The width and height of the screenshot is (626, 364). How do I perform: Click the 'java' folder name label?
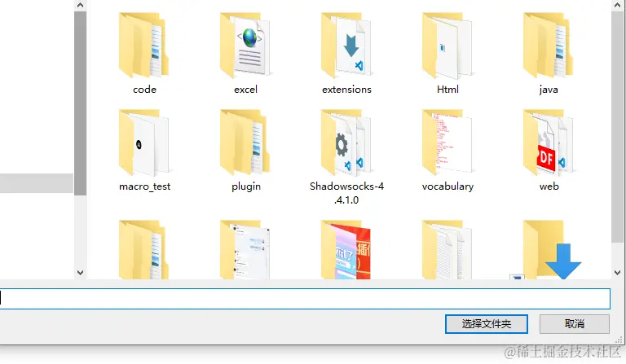[549, 90]
